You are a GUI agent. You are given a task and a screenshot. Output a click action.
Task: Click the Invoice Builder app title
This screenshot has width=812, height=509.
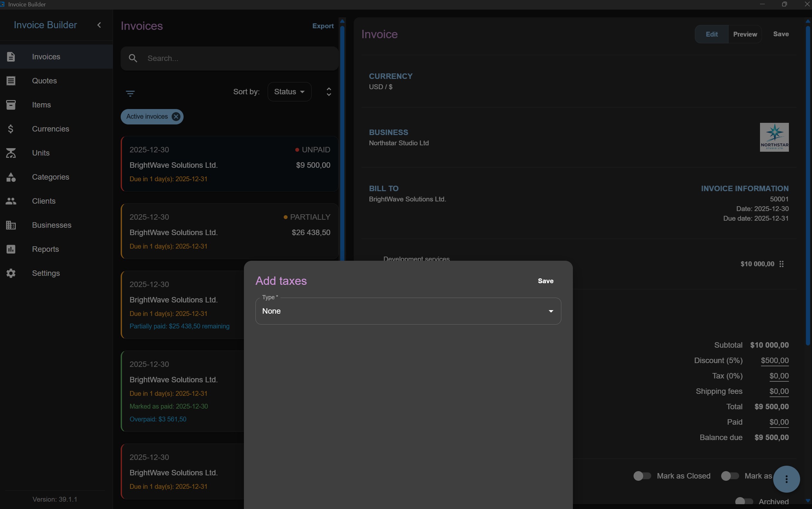point(45,25)
